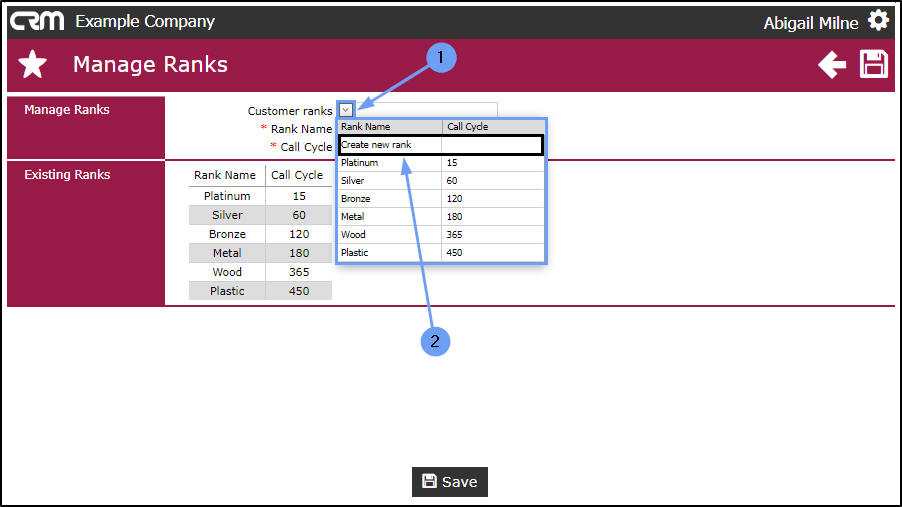Click the 60 call cycle in Existing Ranks
The height and width of the screenshot is (507, 902).
tap(299, 215)
